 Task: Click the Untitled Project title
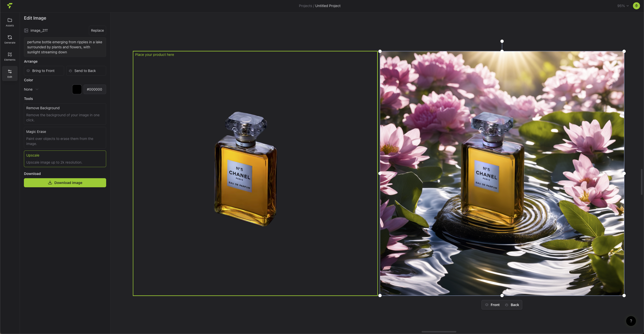click(328, 6)
